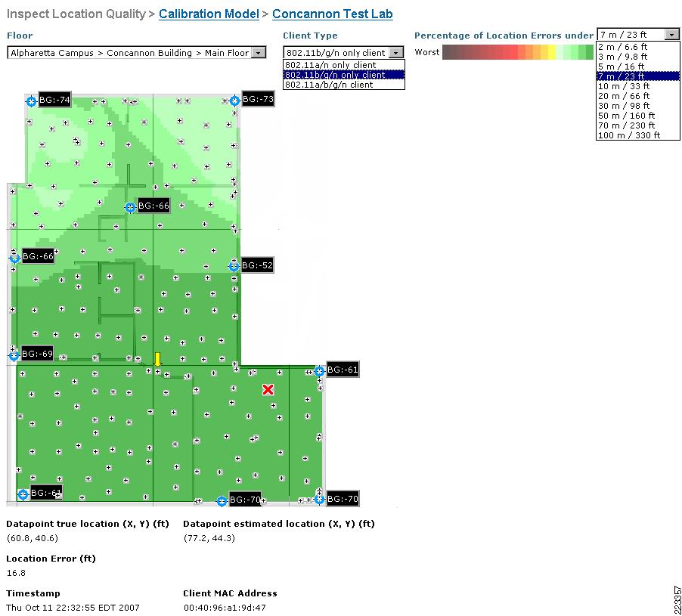
Task: Click the BG:-73 signal label
Action: (x=258, y=99)
